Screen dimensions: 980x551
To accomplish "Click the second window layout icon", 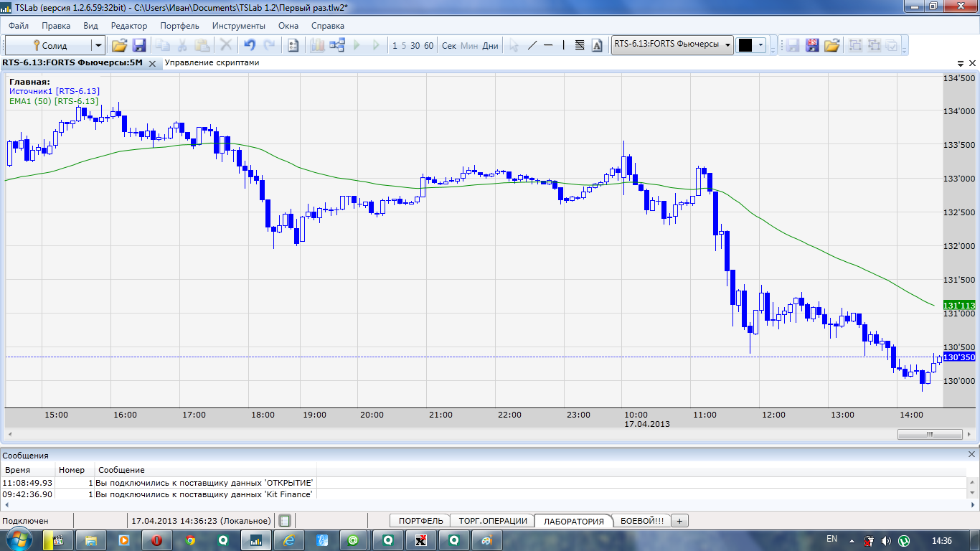I will tap(874, 45).
